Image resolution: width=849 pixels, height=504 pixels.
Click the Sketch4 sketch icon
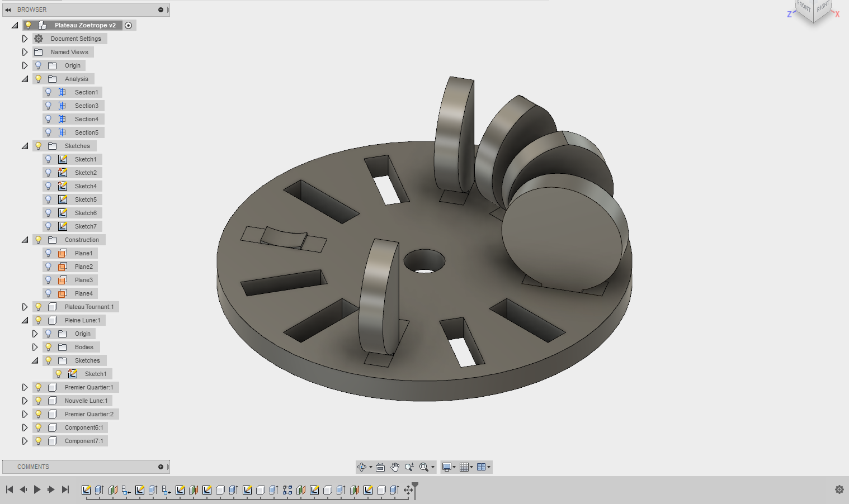(63, 186)
